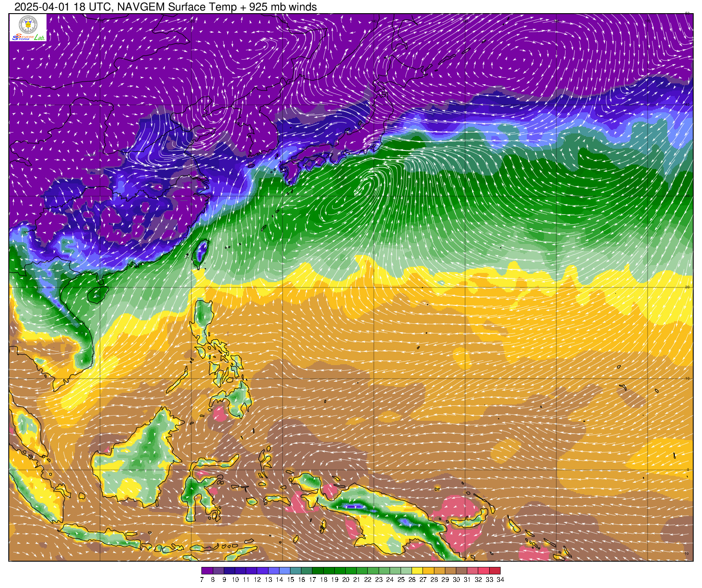Viewport: 702px width, 588px height.
Task: Click Luzon island in the northern Philippines
Action: coord(204,318)
